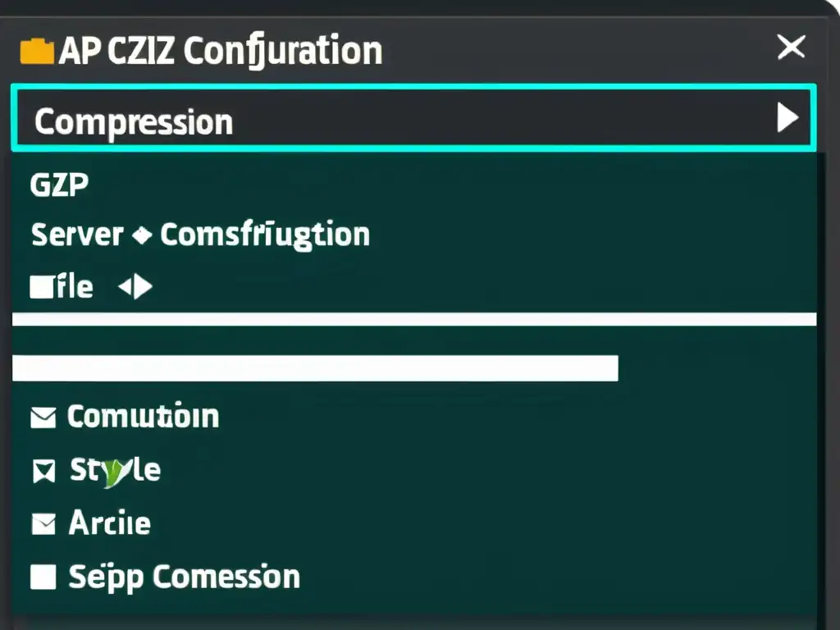Toggle the Sepp Comesson checkbox
Image resolution: width=840 pixels, height=630 pixels.
pyautogui.click(x=42, y=577)
